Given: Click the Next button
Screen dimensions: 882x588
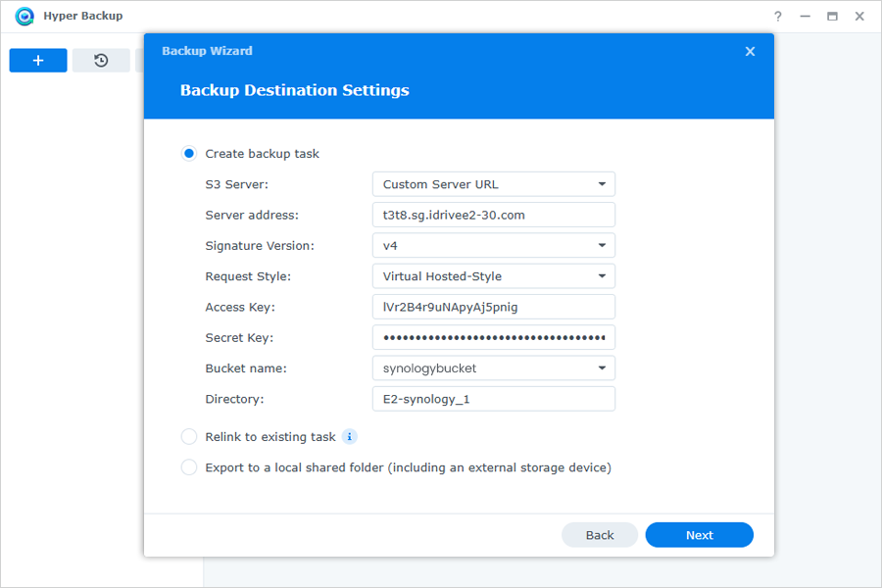Looking at the screenshot, I should [699, 535].
